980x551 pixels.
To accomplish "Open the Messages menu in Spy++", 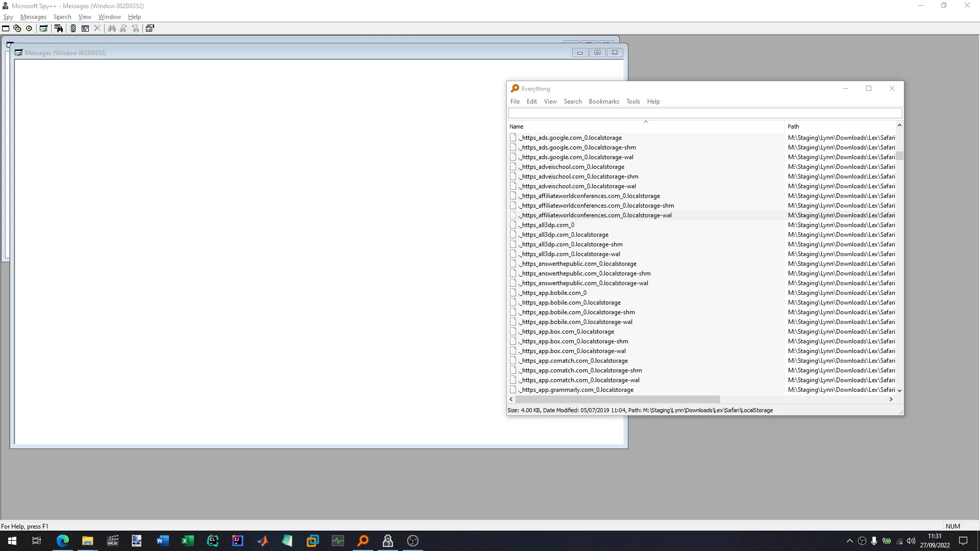I will tap(33, 17).
